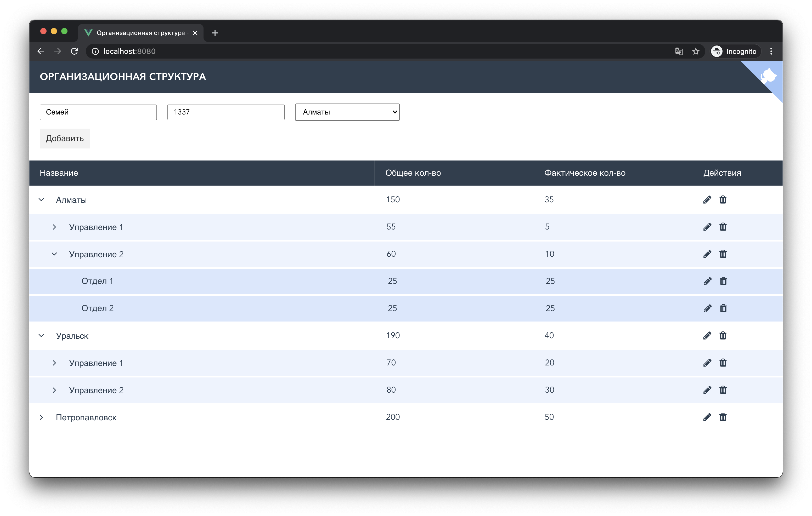This screenshot has width=812, height=516.
Task: Click edit pencil for Алматы row
Action: pos(707,199)
